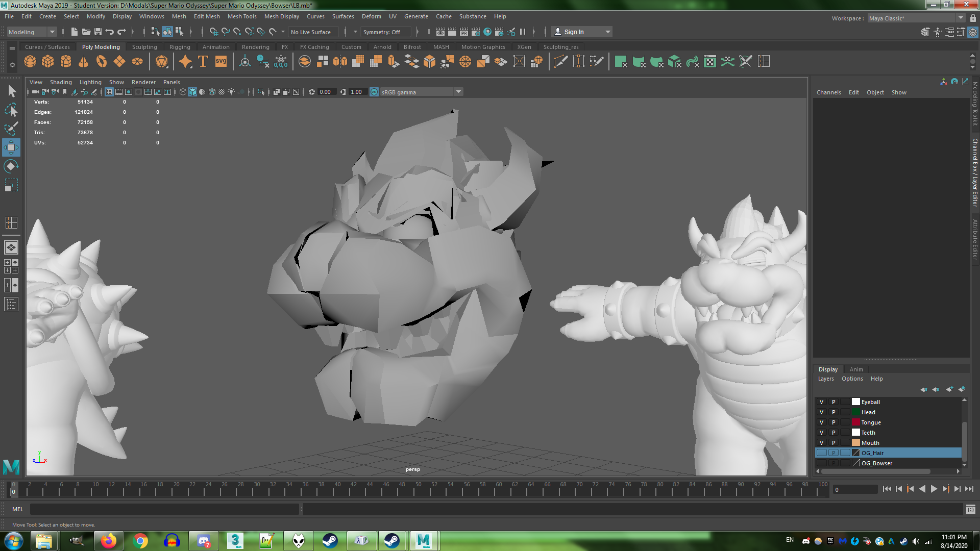Toggle visibility of the Teeth layer
The height and width of the screenshot is (551, 980).
coord(822,433)
